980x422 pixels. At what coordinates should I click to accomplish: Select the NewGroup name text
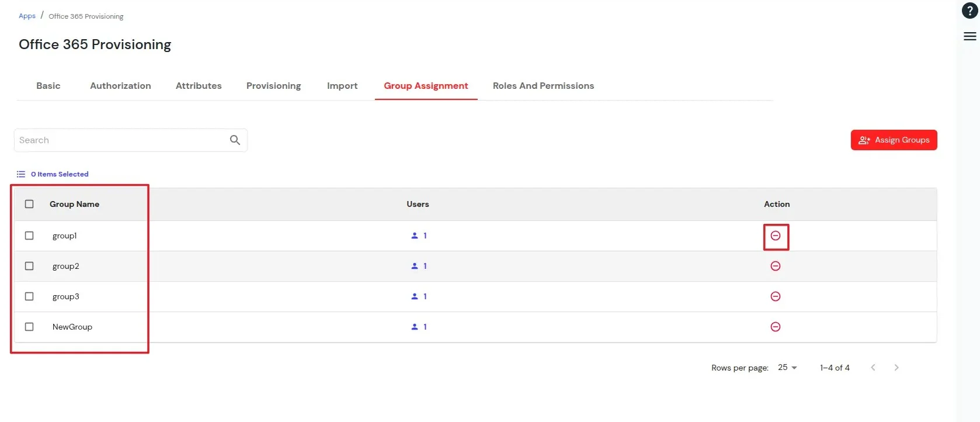click(72, 327)
